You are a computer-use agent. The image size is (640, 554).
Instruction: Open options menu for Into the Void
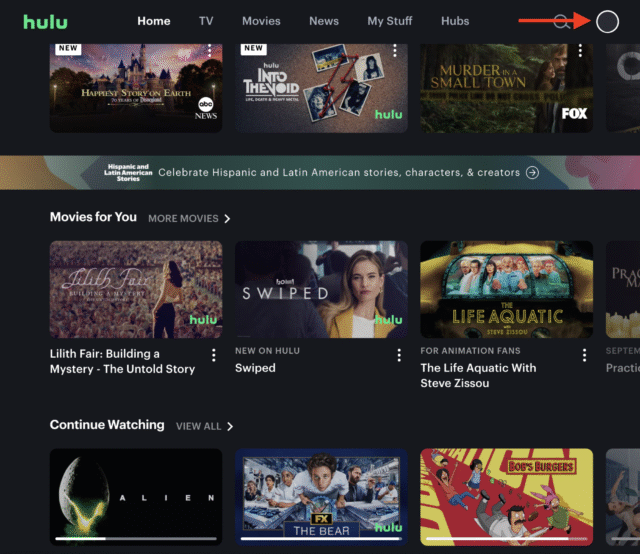tap(395, 51)
